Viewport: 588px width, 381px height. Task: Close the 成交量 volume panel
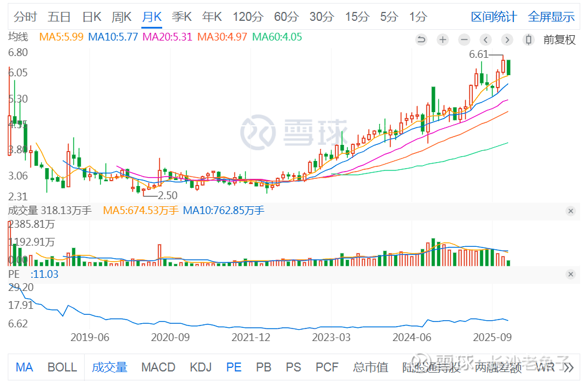coord(571,211)
